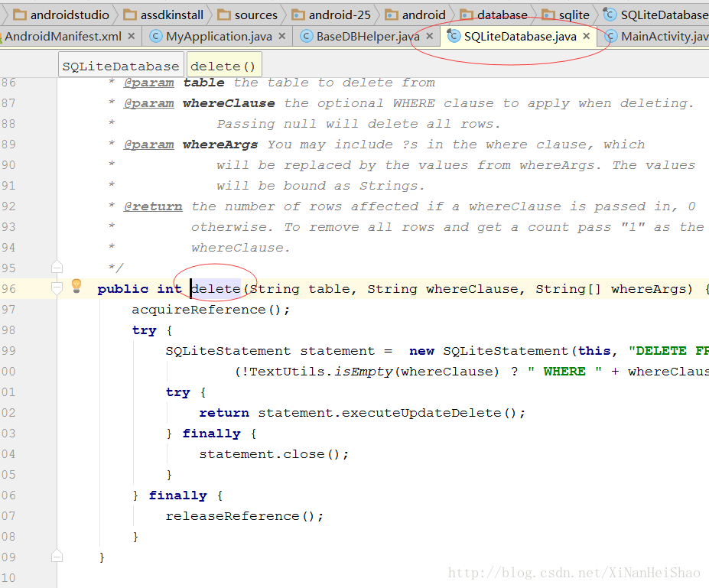Select the SQLiteDatabase.java tab

[x=520, y=36]
